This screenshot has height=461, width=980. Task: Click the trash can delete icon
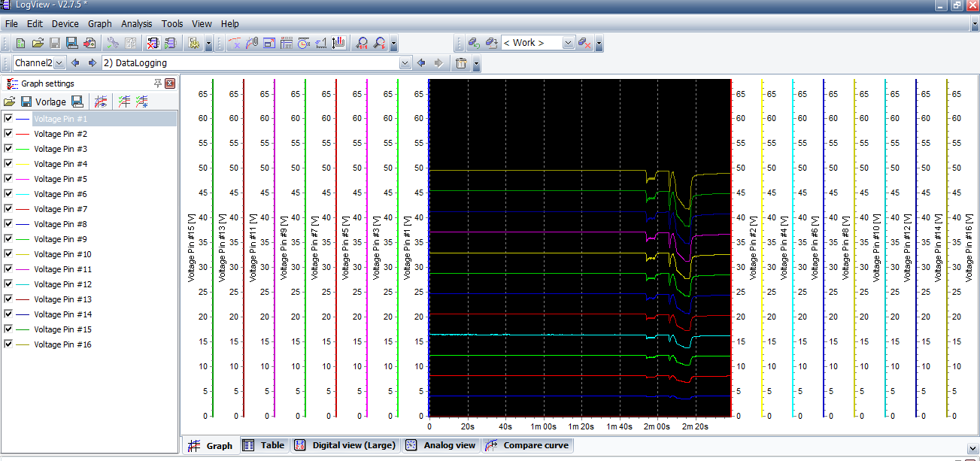coord(462,63)
